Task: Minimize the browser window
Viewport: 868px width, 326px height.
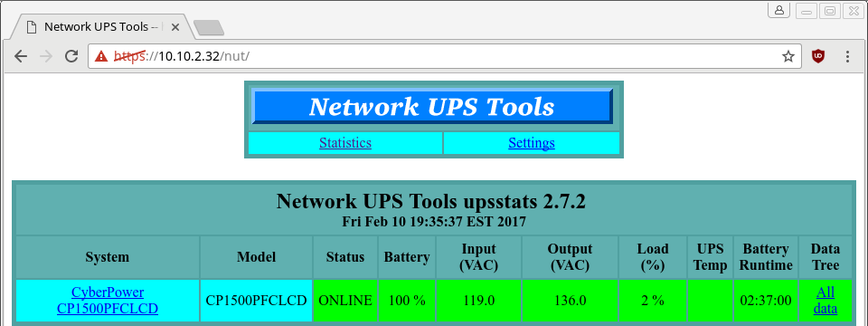Action: coord(807,11)
